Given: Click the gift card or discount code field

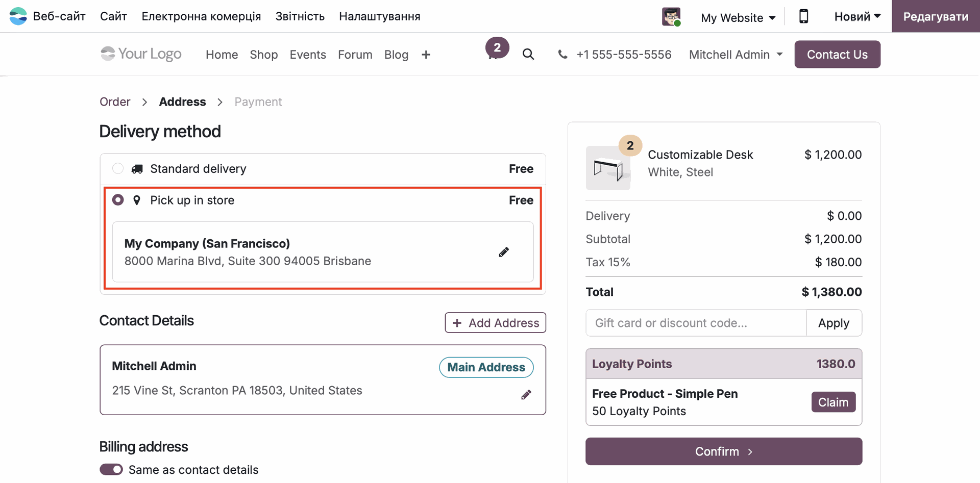Looking at the screenshot, I should (696, 323).
